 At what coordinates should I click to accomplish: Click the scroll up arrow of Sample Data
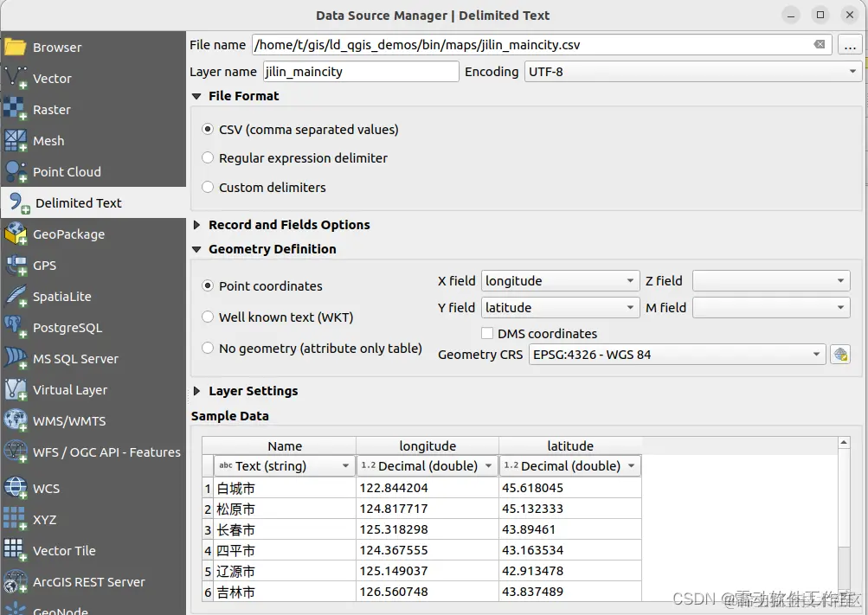844,443
